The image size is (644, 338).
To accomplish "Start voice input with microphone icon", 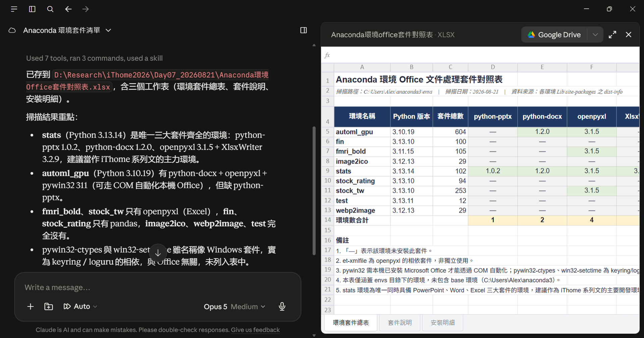I will (282, 306).
